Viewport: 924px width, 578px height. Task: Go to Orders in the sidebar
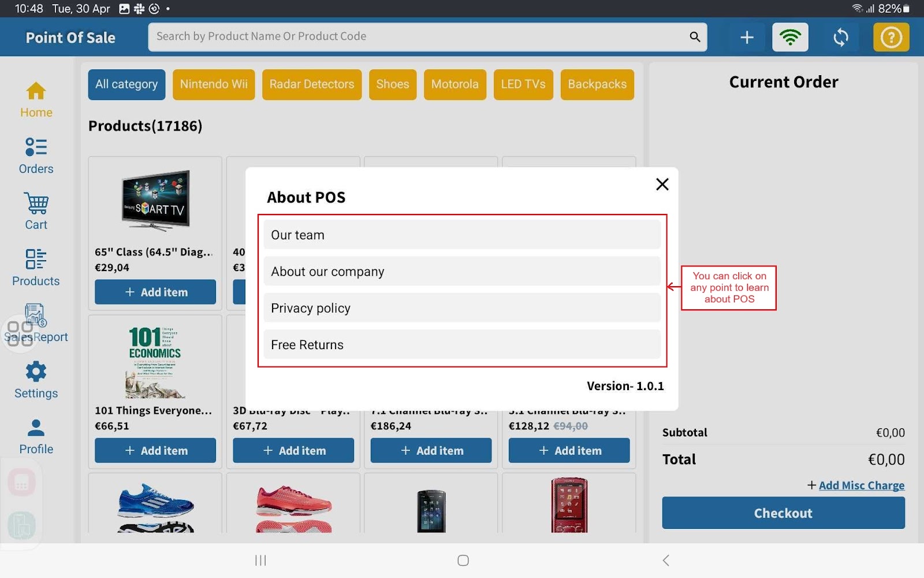pyautogui.click(x=36, y=155)
